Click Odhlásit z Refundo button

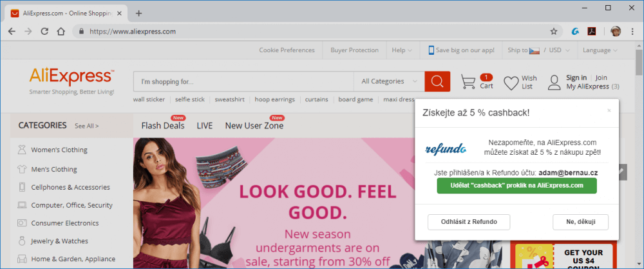pyautogui.click(x=469, y=222)
